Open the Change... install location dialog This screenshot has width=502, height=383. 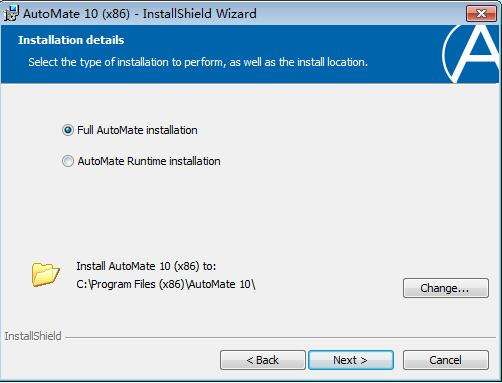coord(446,288)
